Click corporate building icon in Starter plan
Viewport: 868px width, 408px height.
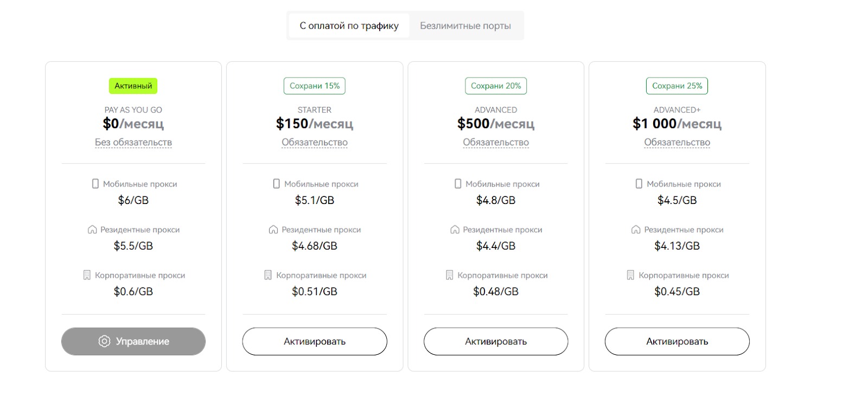(x=268, y=275)
